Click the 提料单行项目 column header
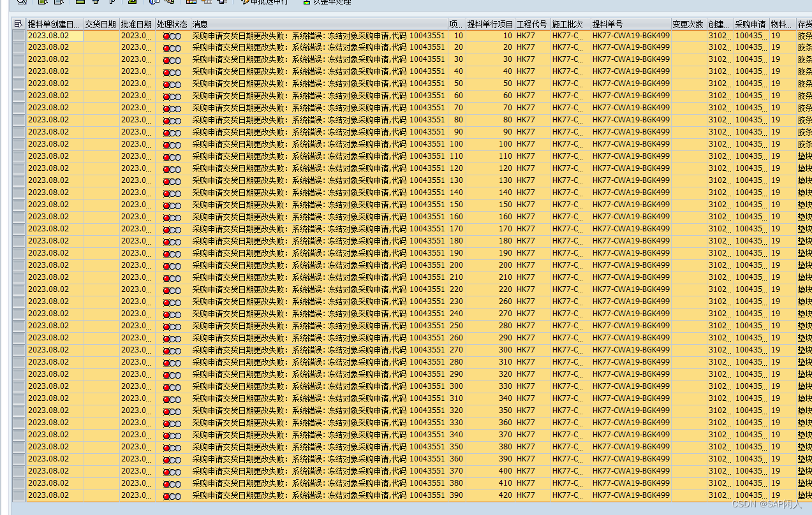The image size is (812, 515). click(x=490, y=24)
